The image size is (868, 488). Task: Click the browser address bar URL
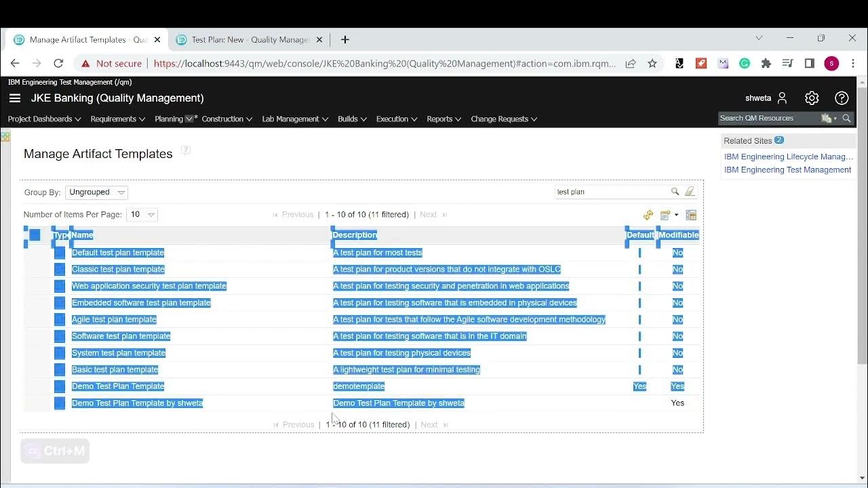pos(384,64)
